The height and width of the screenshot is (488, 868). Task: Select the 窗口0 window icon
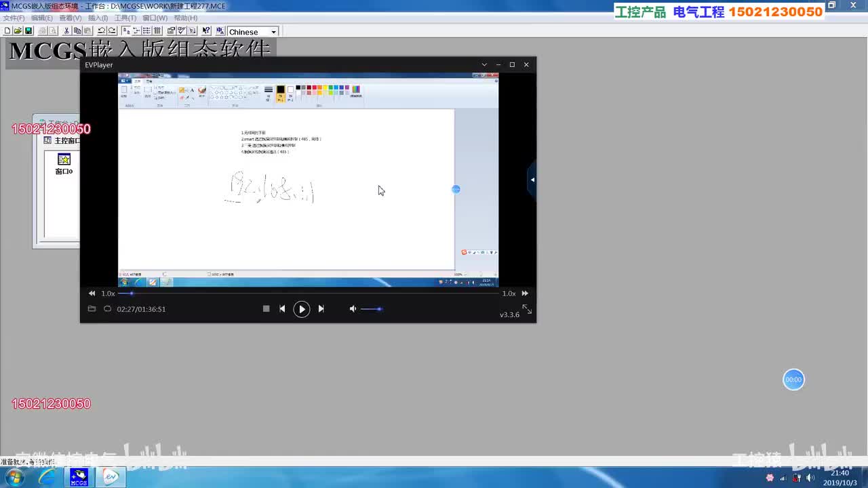point(64,163)
